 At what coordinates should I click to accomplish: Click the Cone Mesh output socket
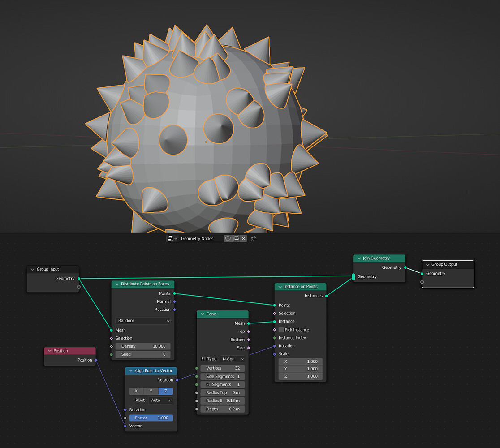click(249, 323)
